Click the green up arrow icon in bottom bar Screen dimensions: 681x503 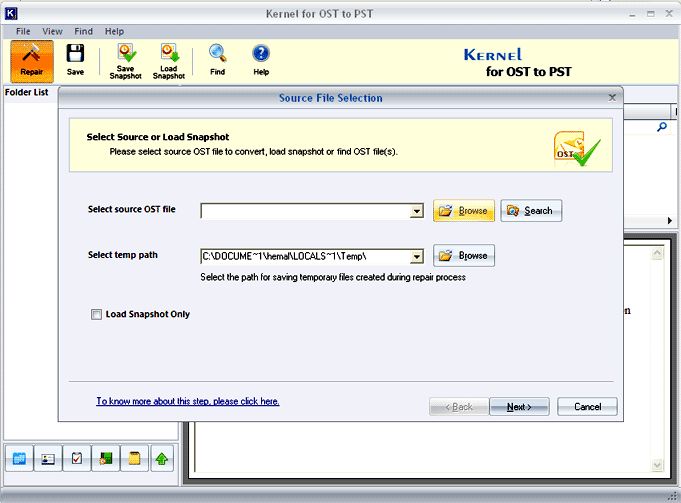point(162,458)
